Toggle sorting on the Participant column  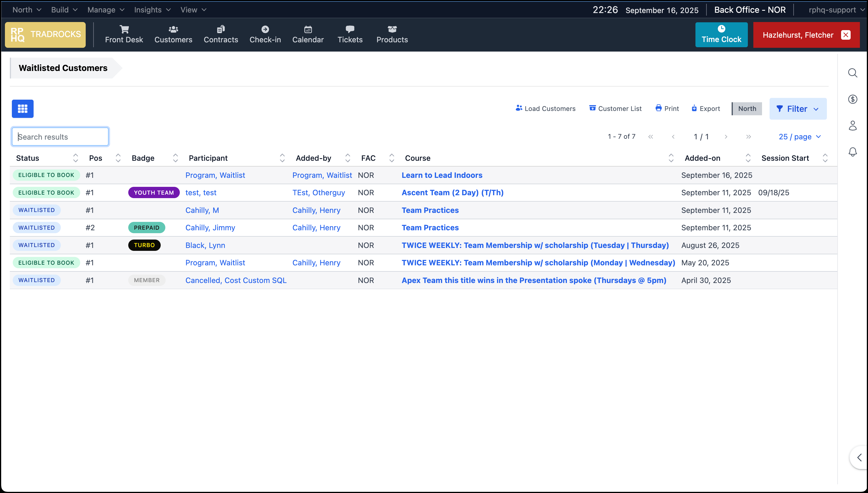[x=282, y=158]
